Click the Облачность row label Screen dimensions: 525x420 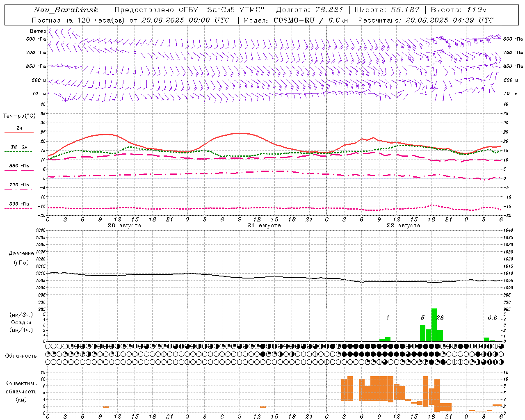coord(21,356)
